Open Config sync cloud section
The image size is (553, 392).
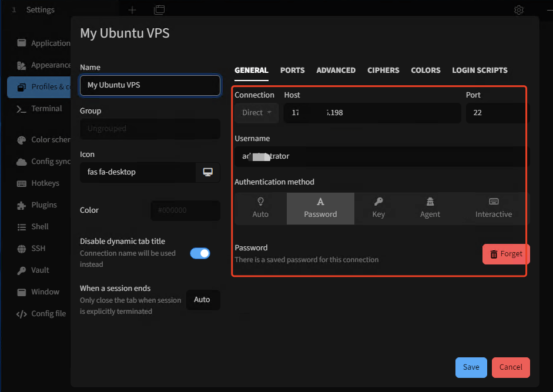point(43,162)
